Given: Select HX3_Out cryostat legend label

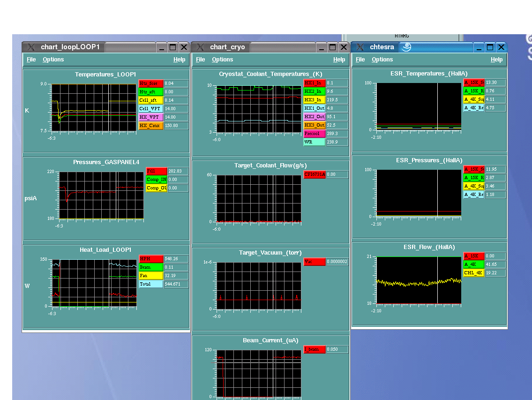Looking at the screenshot, I should (x=315, y=125).
